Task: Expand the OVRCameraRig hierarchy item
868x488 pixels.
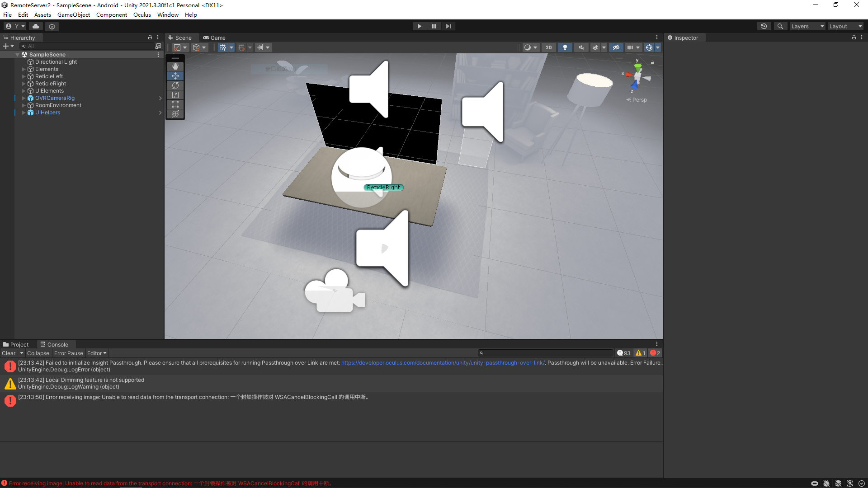Action: tap(24, 98)
